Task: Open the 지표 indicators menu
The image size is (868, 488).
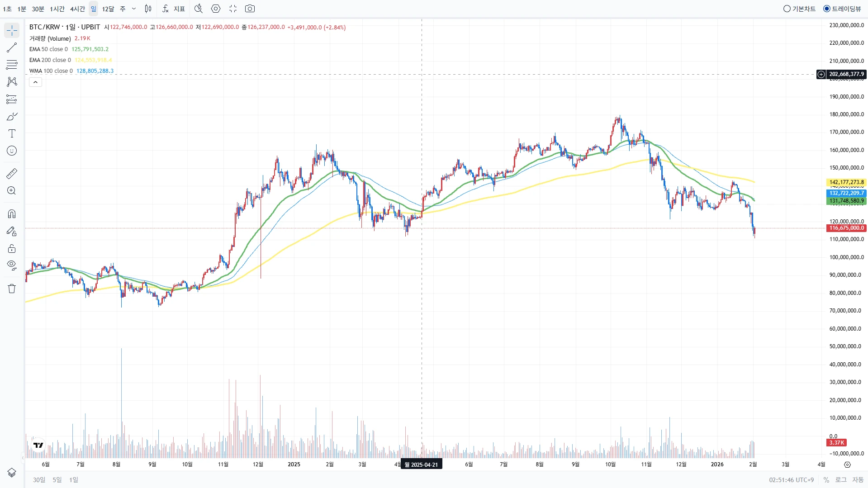Action: coord(174,9)
